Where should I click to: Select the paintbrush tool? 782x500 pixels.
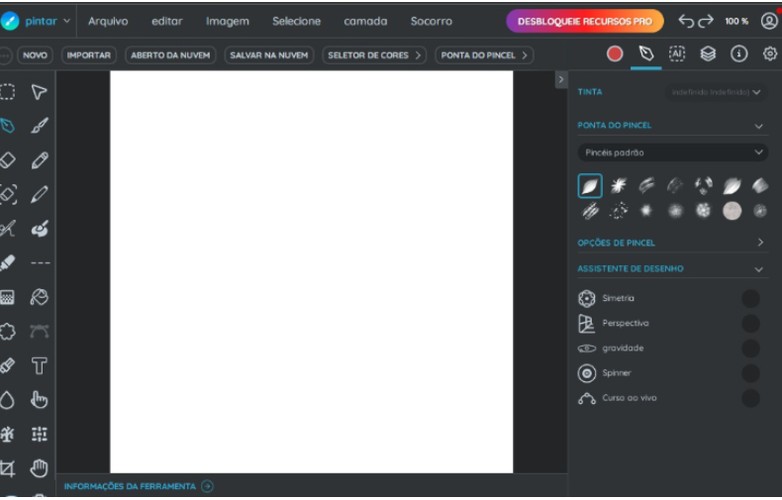39,126
